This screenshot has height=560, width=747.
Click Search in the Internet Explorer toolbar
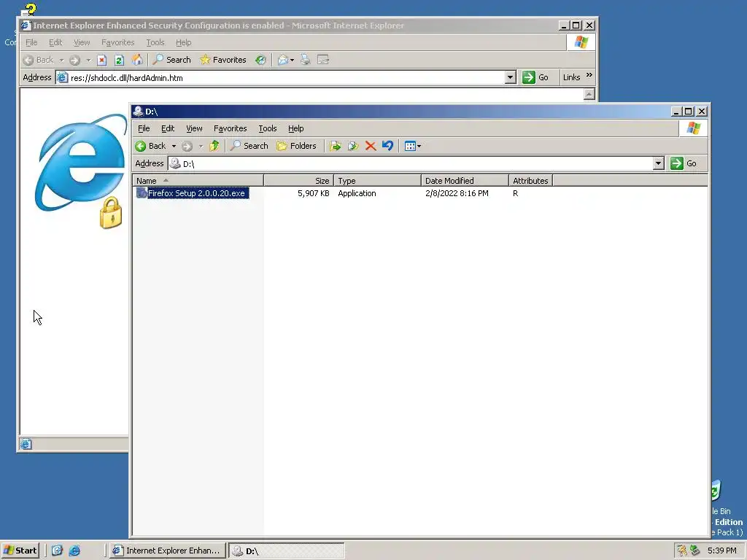pyautogui.click(x=172, y=60)
